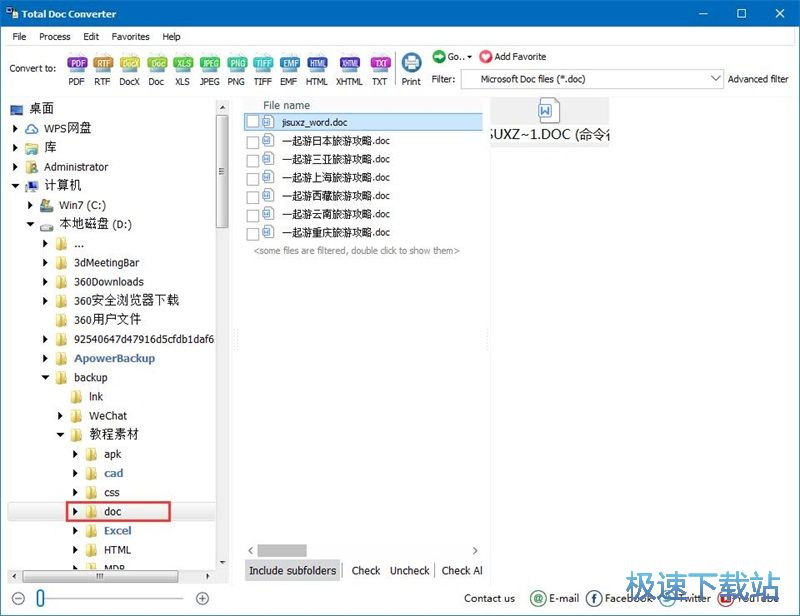Open the Process menu
Screen dimensions: 800x616
click(54, 36)
